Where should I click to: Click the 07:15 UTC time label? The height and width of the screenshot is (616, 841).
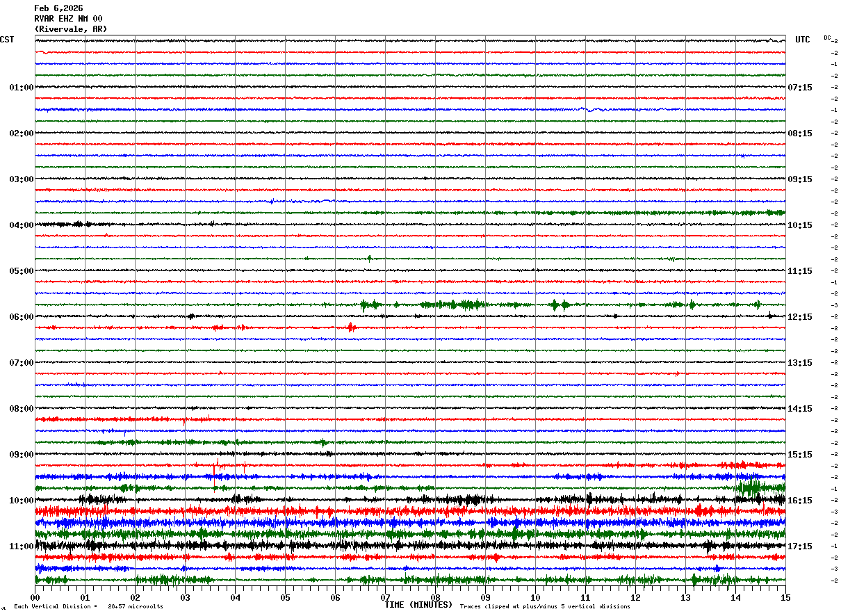[x=800, y=88]
